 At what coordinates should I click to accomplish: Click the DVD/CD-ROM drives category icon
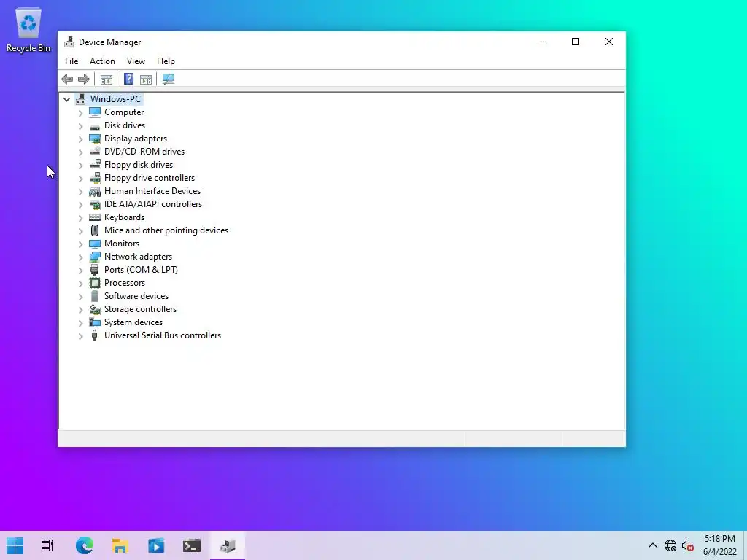95,152
